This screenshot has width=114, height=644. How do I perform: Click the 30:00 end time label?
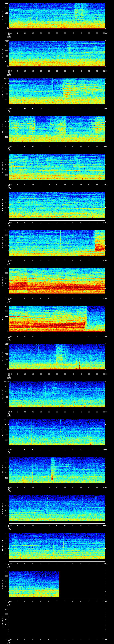click(x=105, y=412)
